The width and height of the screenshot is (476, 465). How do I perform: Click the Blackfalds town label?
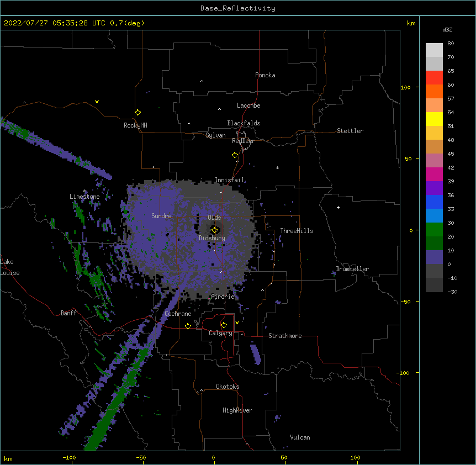click(x=244, y=123)
